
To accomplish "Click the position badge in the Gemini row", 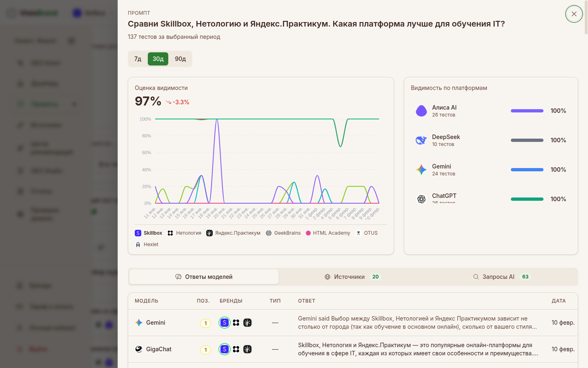I will (205, 323).
